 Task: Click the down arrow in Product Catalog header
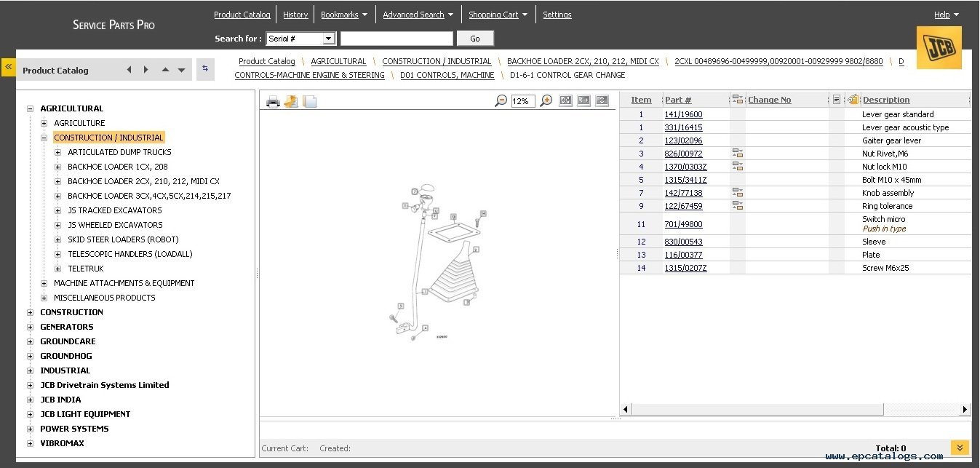(181, 71)
